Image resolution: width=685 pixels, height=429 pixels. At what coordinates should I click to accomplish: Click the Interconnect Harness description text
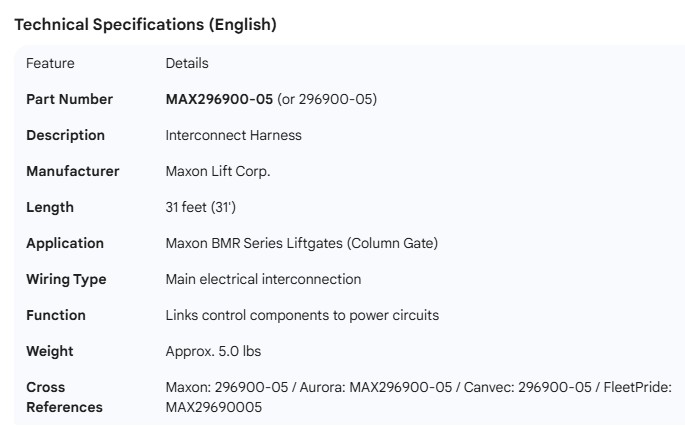(x=233, y=135)
